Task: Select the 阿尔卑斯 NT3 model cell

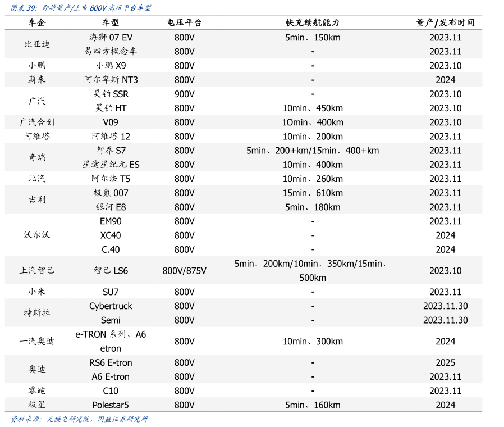Action: pyautogui.click(x=111, y=80)
